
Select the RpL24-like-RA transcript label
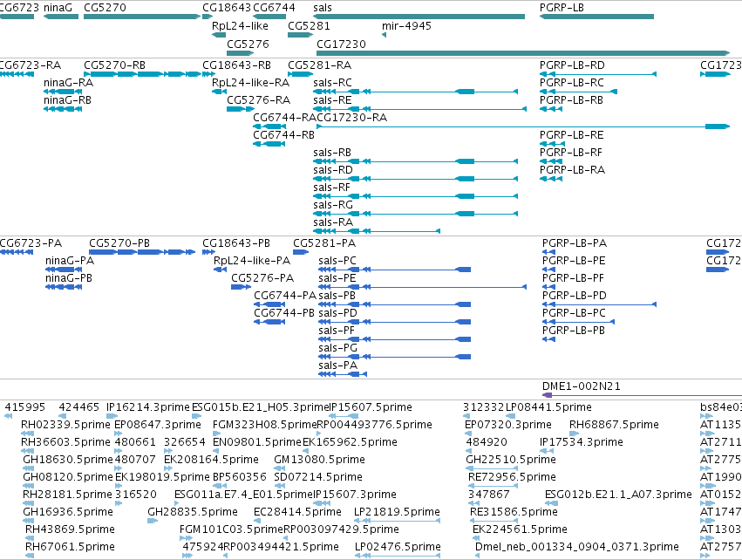pyautogui.click(x=250, y=82)
